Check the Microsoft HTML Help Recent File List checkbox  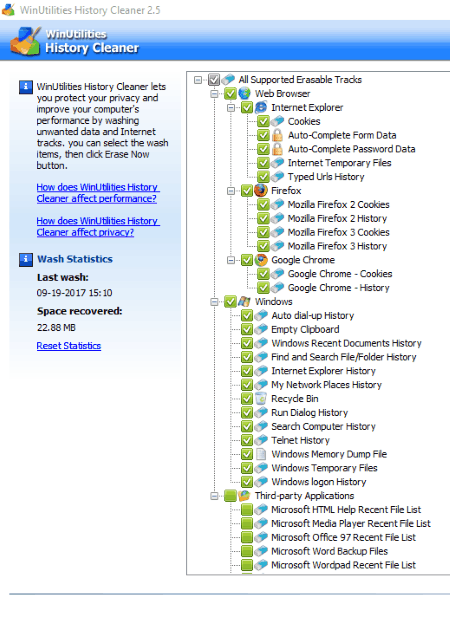click(247, 510)
